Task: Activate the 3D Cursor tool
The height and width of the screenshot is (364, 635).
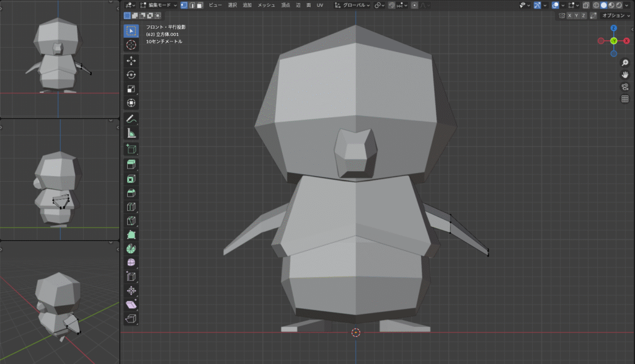Action: click(131, 45)
